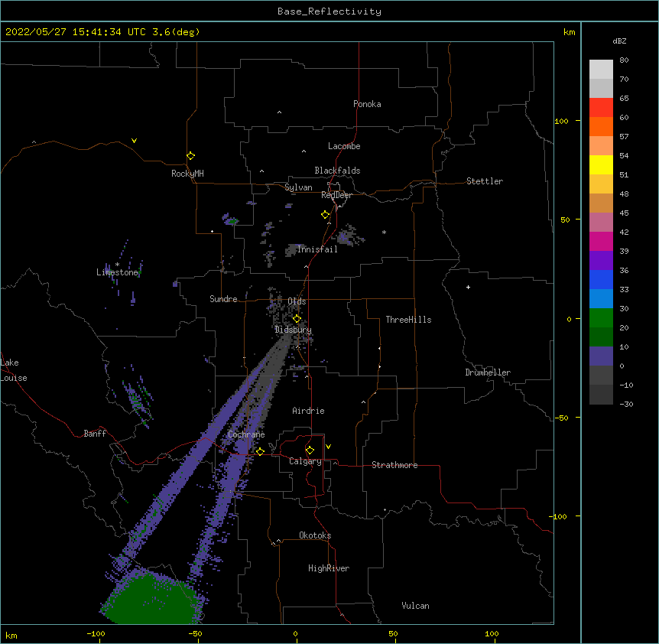Click the white plus marker west of Drumheller

point(468,287)
